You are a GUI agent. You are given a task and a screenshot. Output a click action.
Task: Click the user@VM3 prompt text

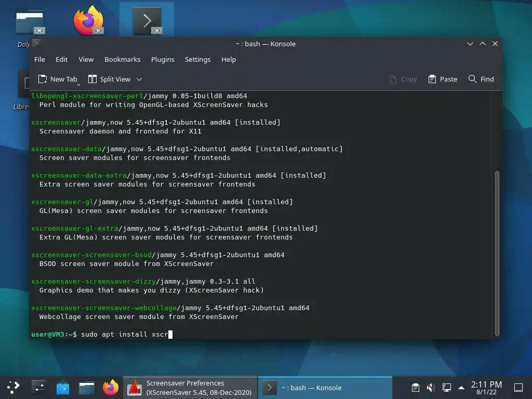[47, 334]
